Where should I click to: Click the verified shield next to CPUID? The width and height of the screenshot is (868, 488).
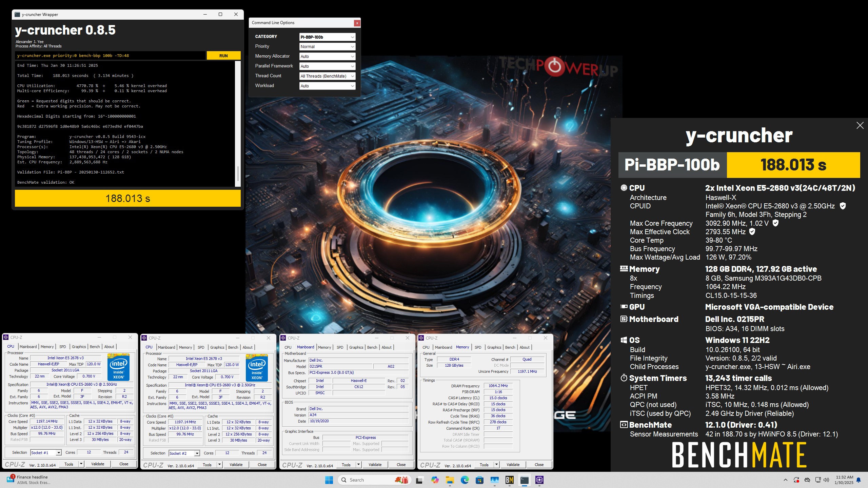point(843,206)
